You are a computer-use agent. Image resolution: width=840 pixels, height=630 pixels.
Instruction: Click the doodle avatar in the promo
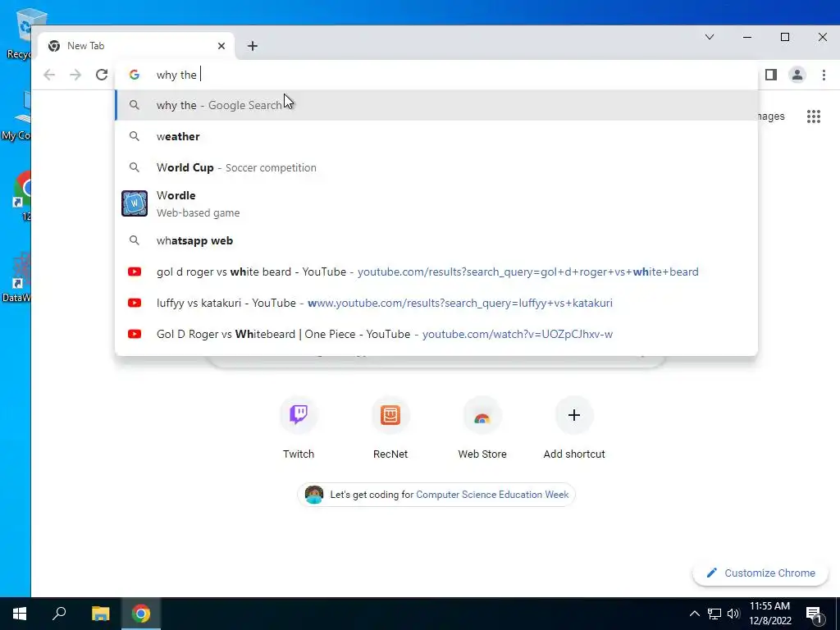[314, 495]
